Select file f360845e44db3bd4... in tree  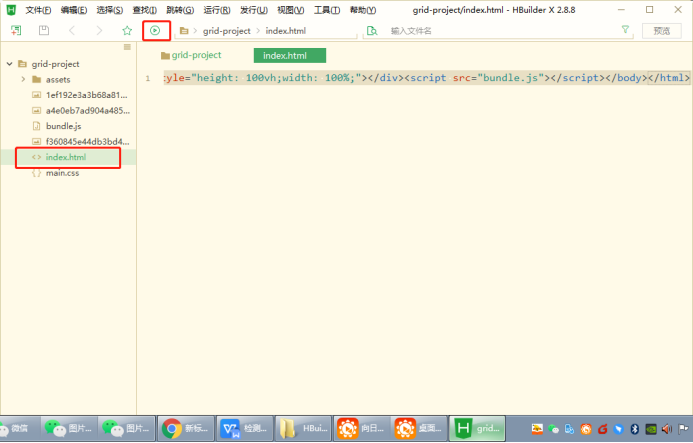click(88, 141)
